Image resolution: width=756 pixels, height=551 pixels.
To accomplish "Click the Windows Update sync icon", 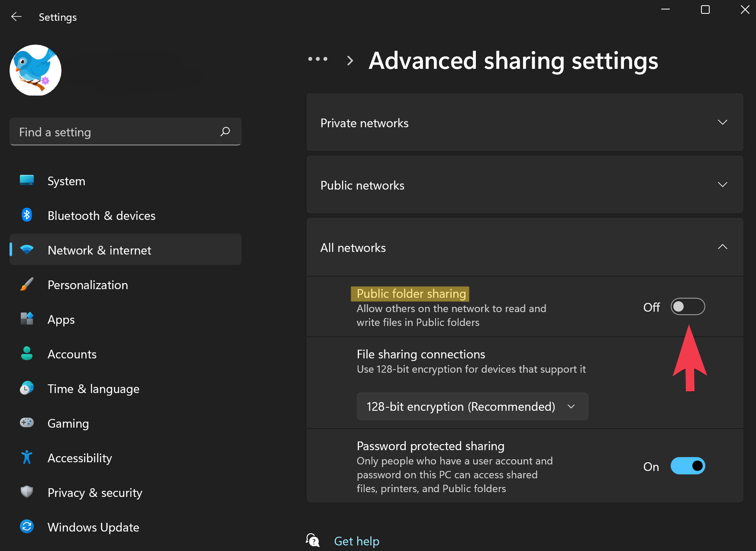I will (27, 526).
